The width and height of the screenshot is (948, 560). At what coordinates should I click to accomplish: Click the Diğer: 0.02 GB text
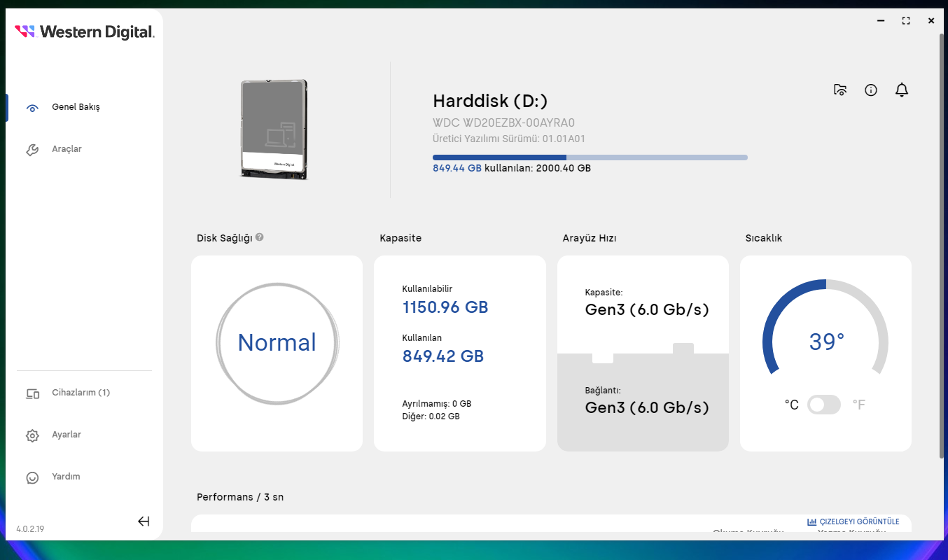[431, 416]
